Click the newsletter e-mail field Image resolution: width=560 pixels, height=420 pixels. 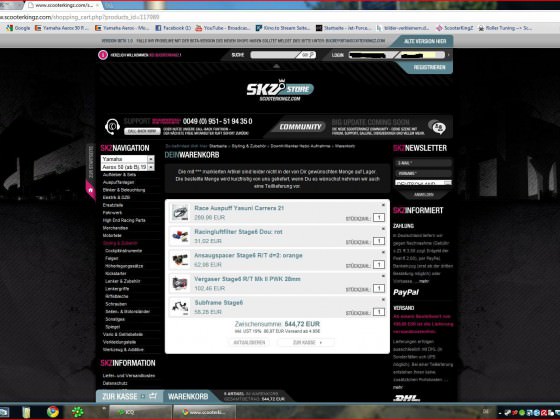point(423,163)
